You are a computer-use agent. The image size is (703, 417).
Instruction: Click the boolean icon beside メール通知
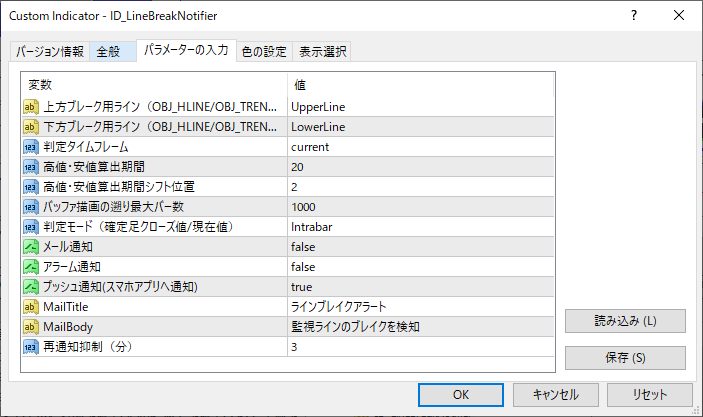pos(31,246)
